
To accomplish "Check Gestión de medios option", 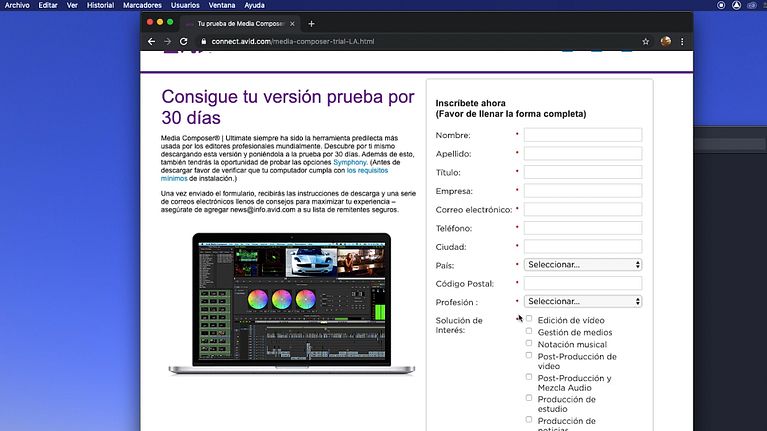I will [529, 331].
